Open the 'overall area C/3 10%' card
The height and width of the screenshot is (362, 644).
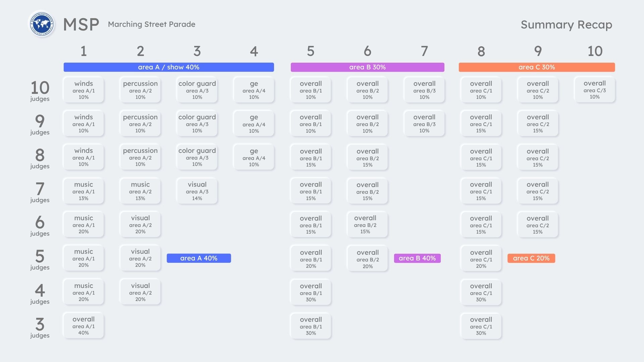(594, 90)
